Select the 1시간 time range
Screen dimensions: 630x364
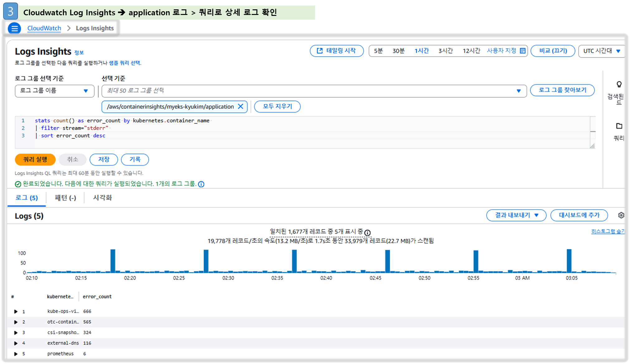click(421, 51)
